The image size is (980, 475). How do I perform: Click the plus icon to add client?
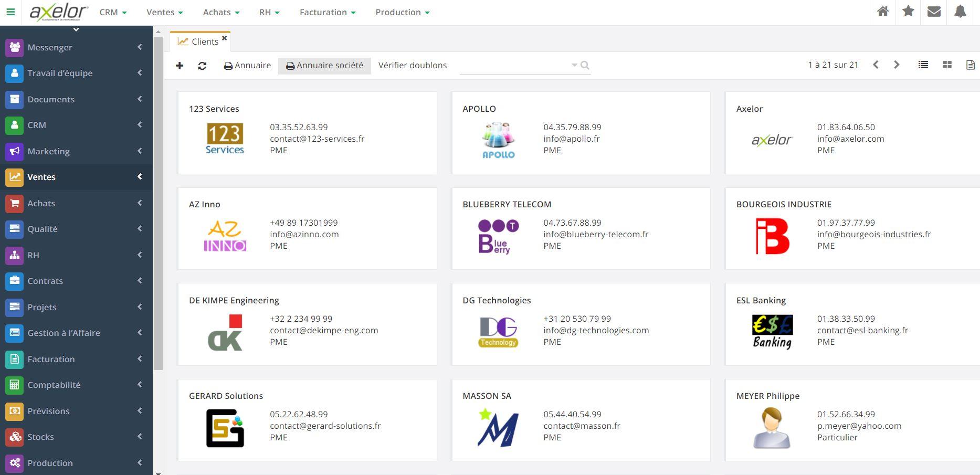[x=180, y=66]
